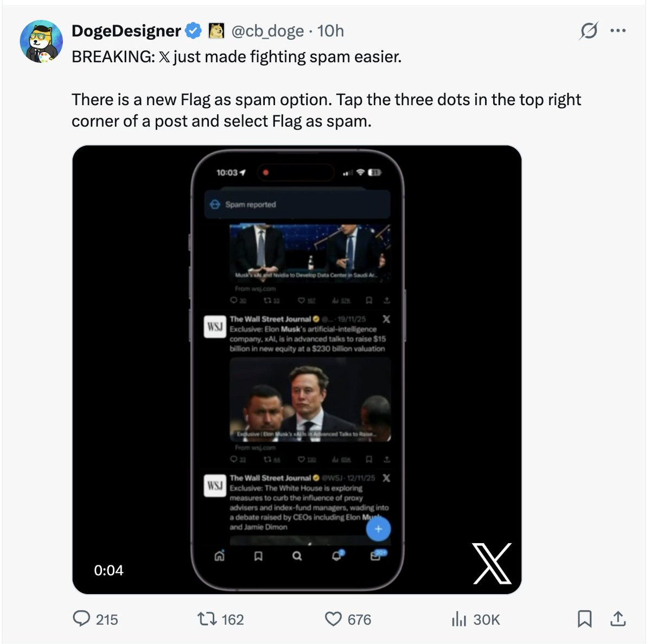
Task: Click the doge affiliate badge next to name
Action: (216, 31)
